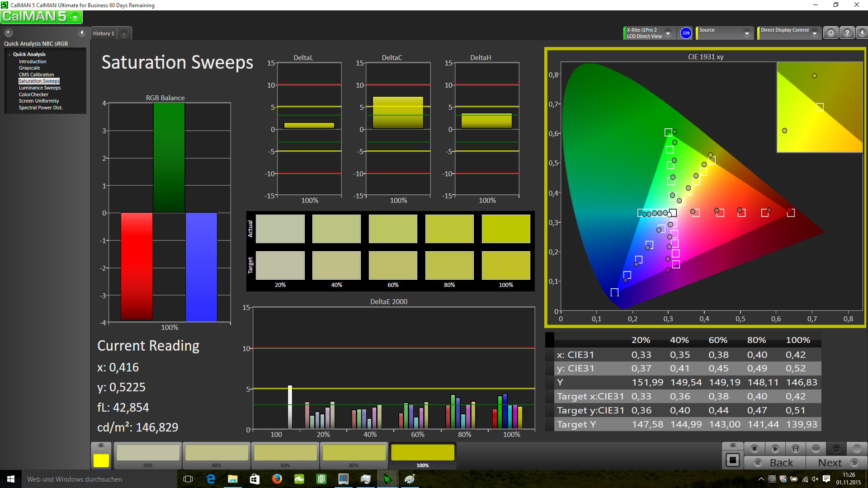Open Firefox from the Windows taskbar
The height and width of the screenshot is (488, 868).
(x=277, y=479)
